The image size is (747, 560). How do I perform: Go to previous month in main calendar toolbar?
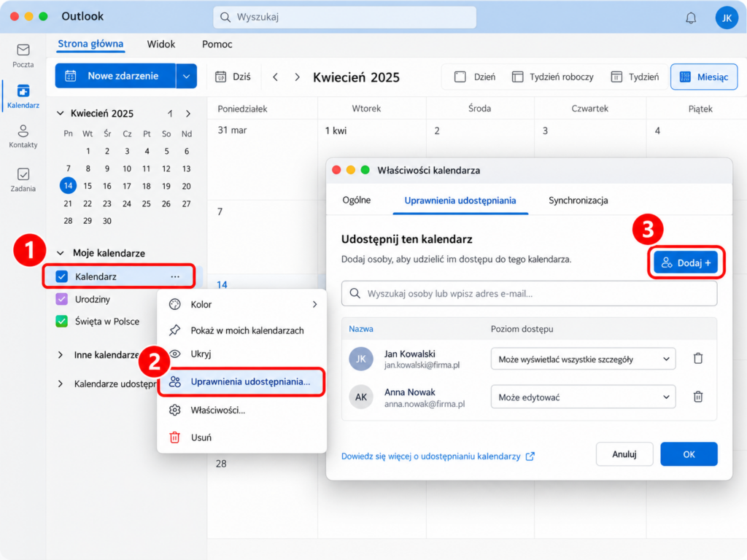pos(275,77)
